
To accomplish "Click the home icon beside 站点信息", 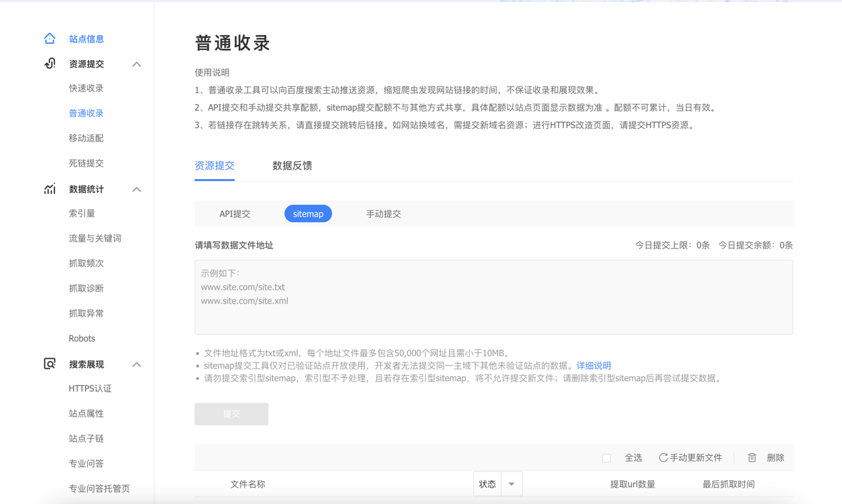I will pyautogui.click(x=49, y=38).
